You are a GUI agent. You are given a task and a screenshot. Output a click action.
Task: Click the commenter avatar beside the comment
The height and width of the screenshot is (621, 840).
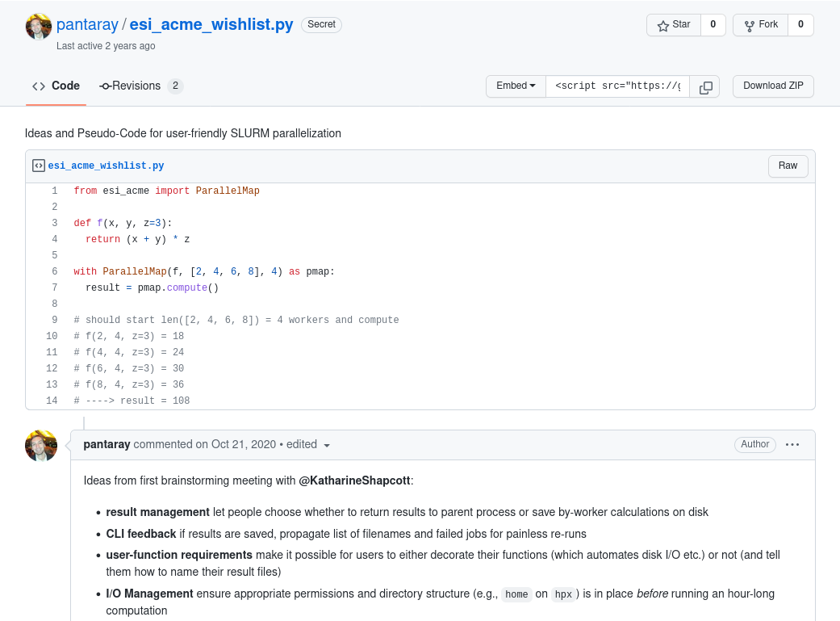click(41, 446)
